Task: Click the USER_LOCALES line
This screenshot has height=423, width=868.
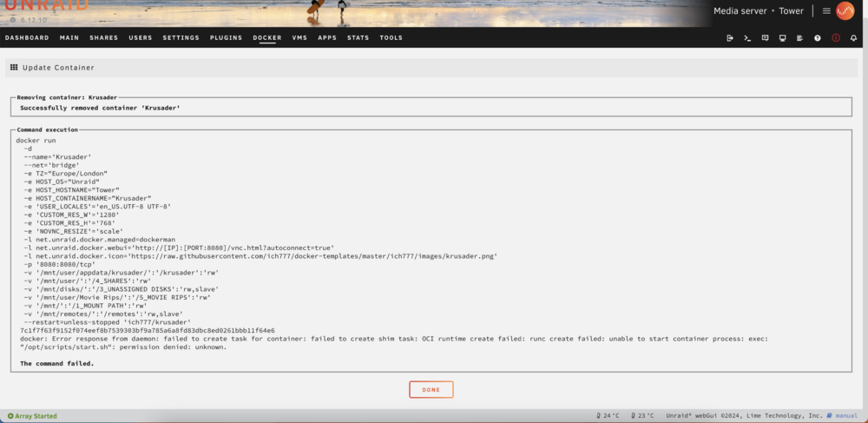Action: [97, 206]
